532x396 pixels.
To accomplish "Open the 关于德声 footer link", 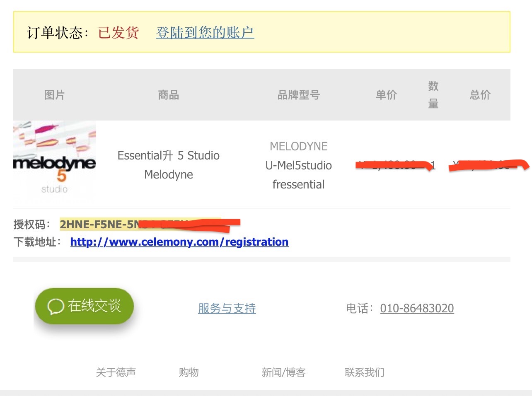I will coord(116,372).
